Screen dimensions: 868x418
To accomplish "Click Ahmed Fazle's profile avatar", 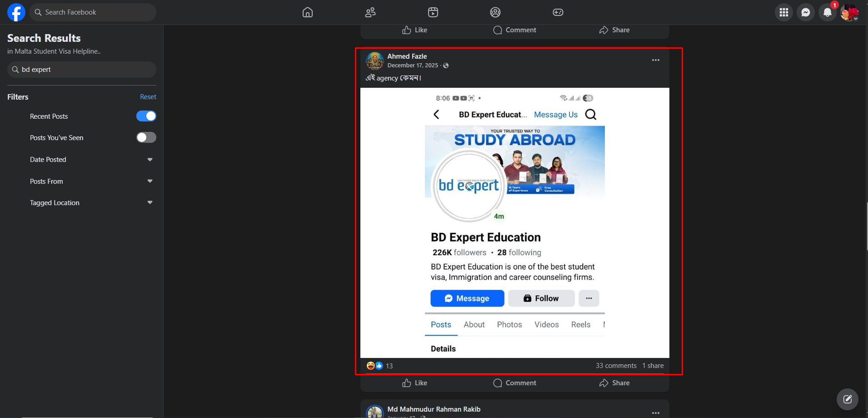I will coord(375,60).
